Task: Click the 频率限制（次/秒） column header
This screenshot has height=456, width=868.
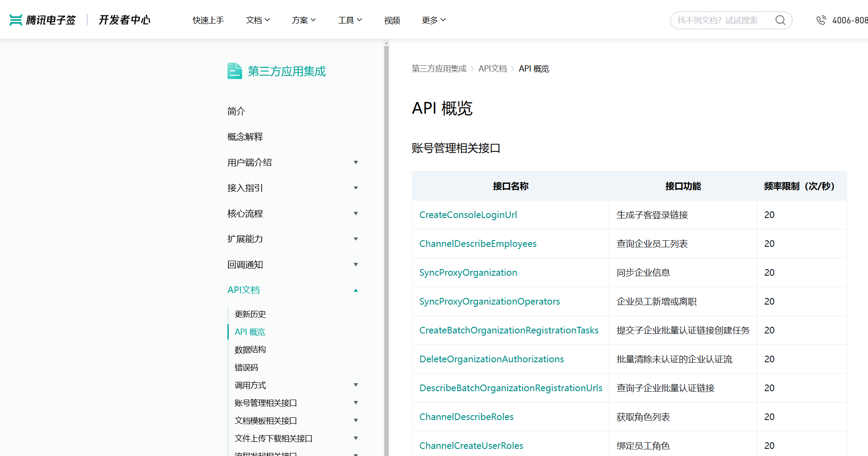Action: [x=801, y=186]
